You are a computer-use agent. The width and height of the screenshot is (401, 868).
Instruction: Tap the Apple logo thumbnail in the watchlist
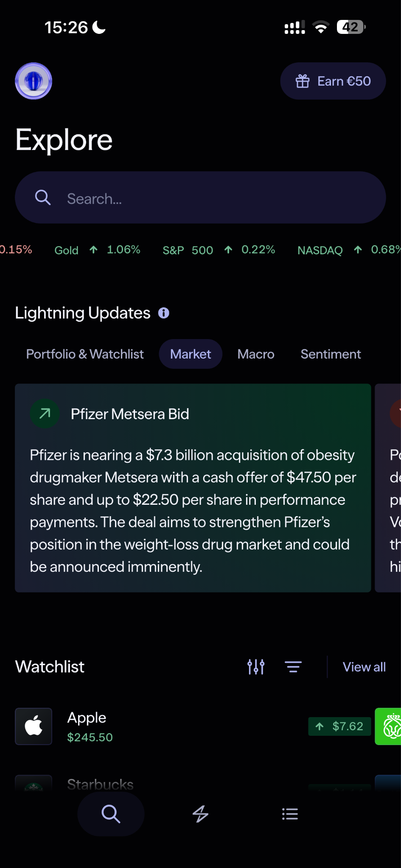(x=33, y=726)
